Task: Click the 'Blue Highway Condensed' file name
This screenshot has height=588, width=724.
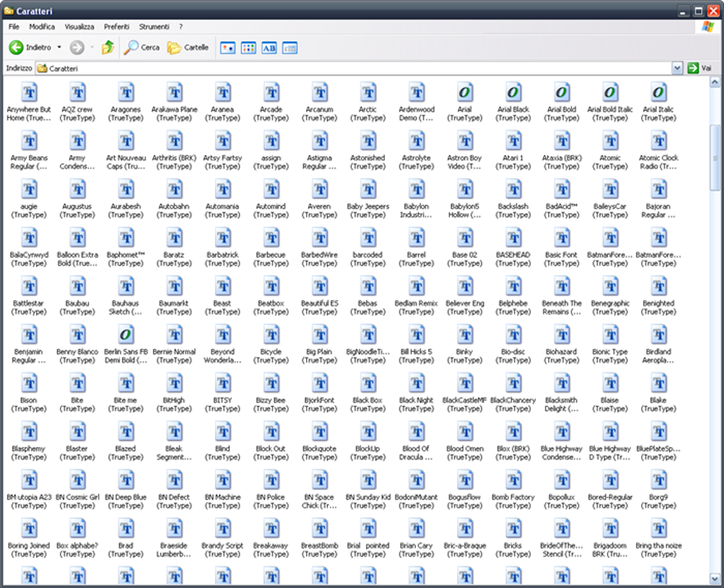Action: click(x=561, y=453)
